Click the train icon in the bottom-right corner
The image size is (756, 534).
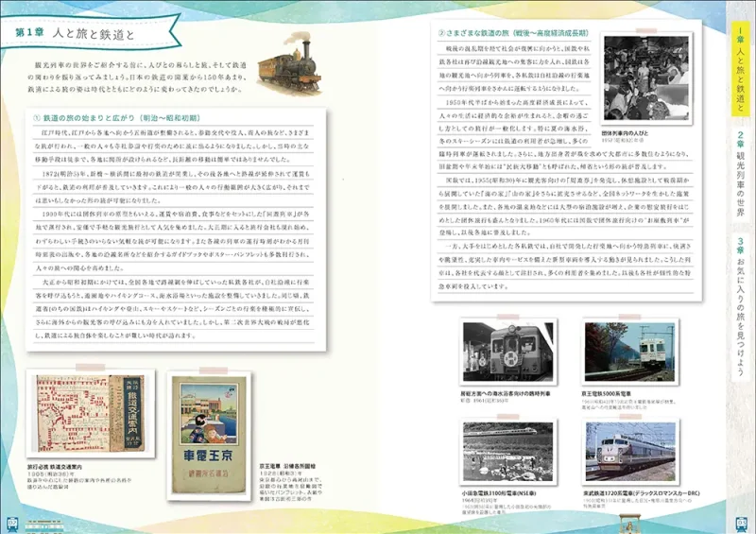743,523
